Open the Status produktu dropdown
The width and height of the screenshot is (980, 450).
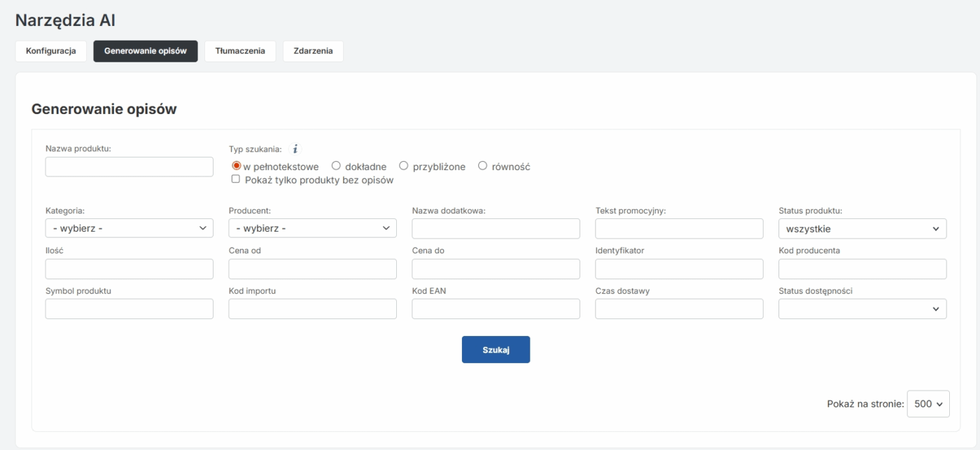[862, 228]
